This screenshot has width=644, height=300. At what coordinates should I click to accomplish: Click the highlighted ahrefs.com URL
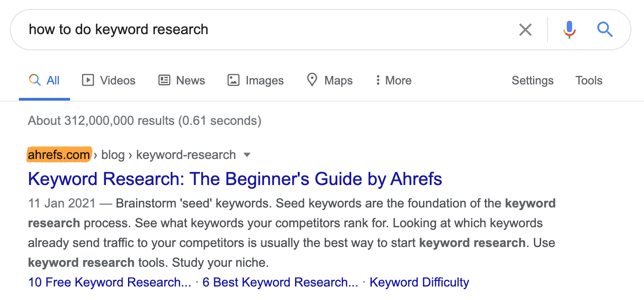tap(59, 155)
